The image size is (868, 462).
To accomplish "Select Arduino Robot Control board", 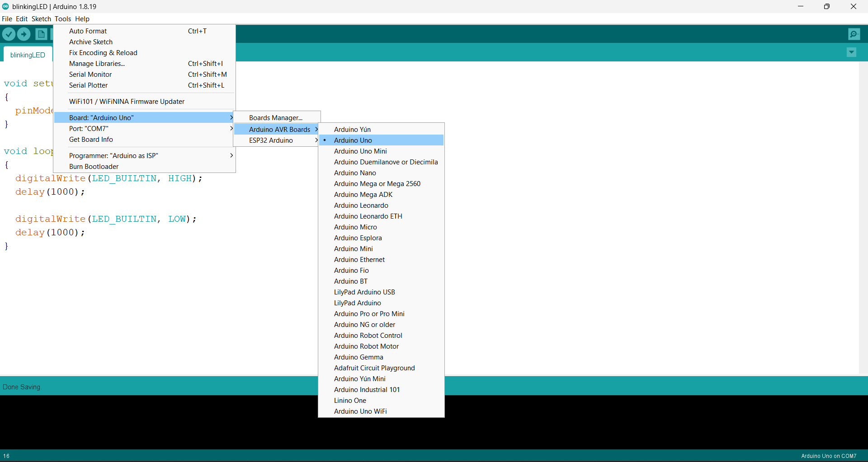I will [x=381, y=336].
